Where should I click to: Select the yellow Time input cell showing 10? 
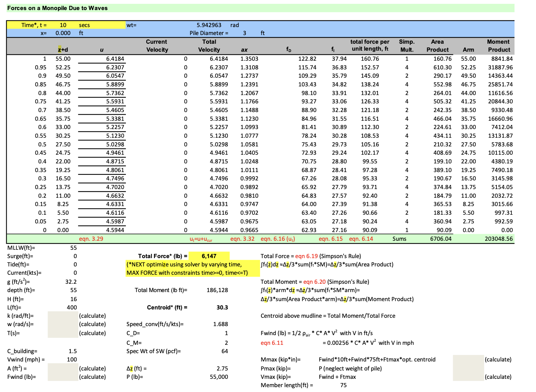coord(65,25)
